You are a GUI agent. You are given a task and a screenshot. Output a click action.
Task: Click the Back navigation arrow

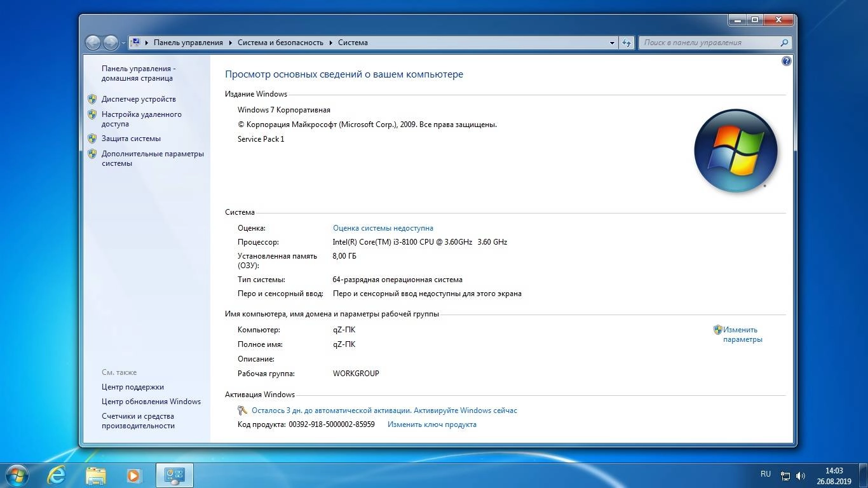(93, 43)
